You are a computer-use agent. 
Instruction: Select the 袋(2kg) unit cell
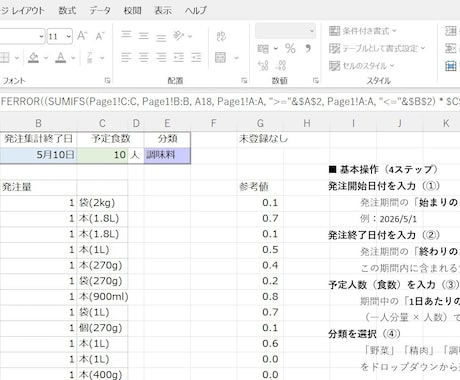tap(102, 203)
